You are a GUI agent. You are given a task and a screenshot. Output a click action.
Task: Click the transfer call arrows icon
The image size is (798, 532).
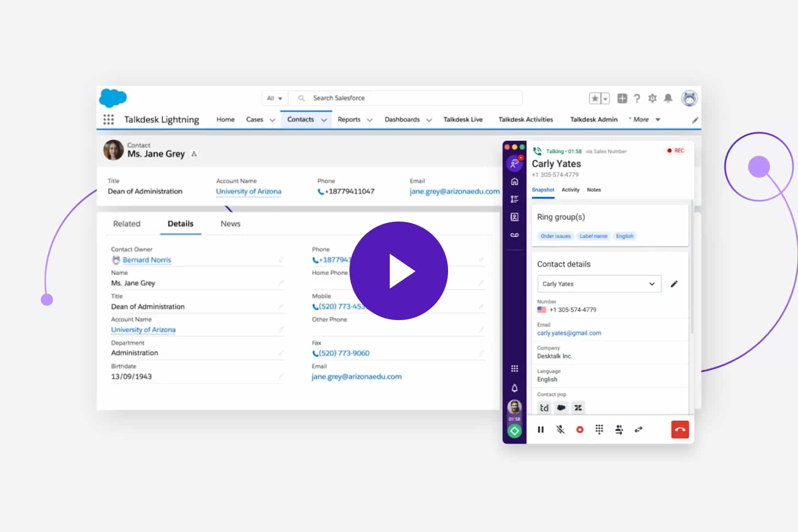click(638, 430)
